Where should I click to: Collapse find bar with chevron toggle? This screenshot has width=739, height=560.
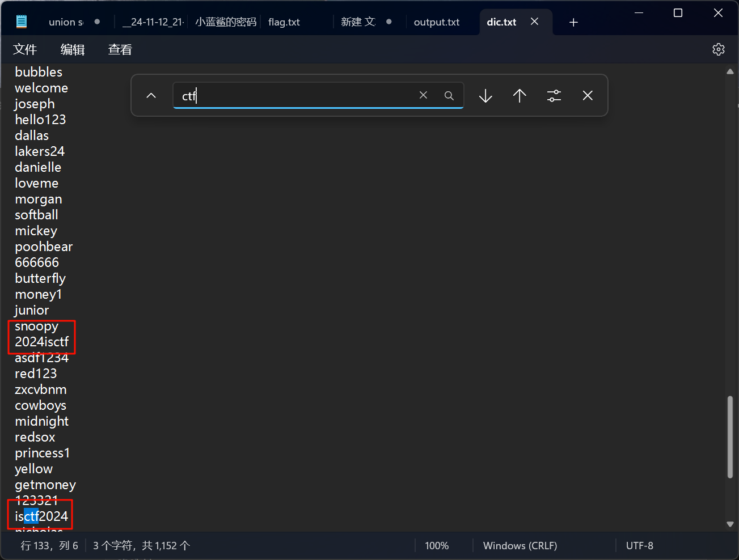151,96
